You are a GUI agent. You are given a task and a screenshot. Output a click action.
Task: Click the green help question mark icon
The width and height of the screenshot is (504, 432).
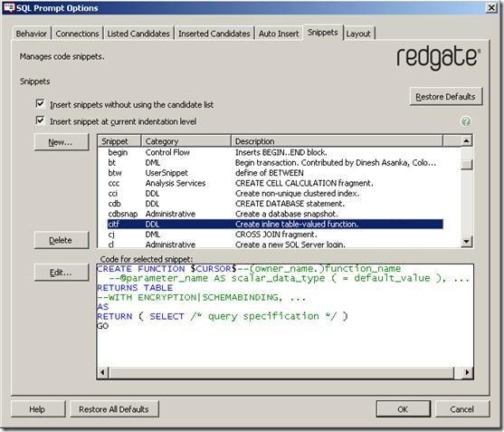coord(466,121)
